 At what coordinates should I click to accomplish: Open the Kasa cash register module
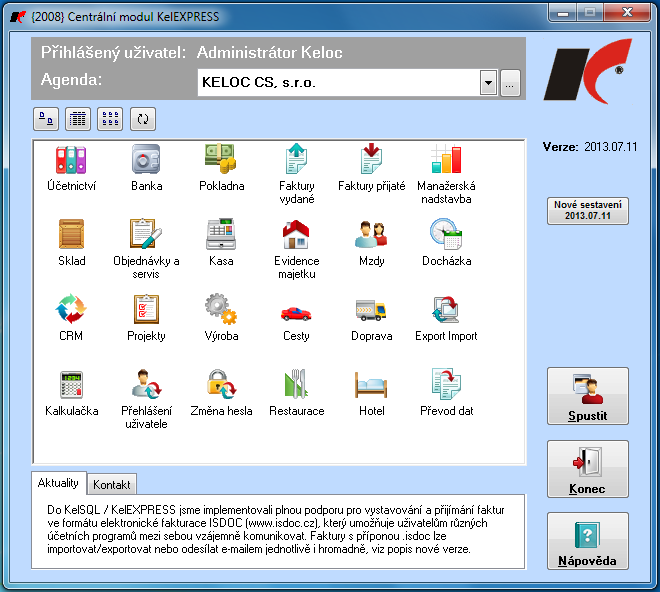[221, 243]
